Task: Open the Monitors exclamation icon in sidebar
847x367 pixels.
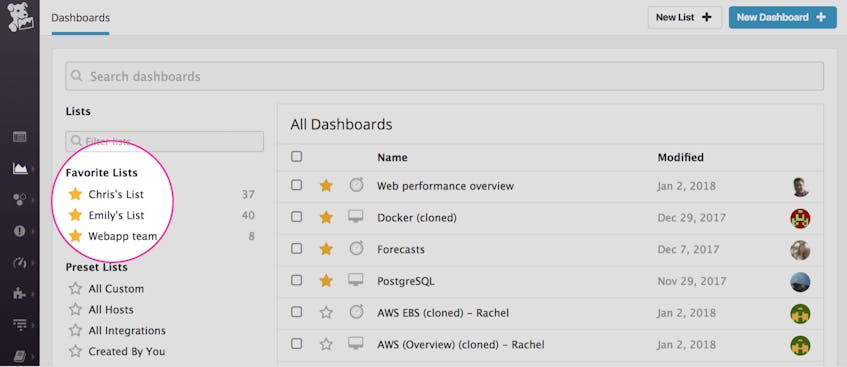Action: (20, 231)
